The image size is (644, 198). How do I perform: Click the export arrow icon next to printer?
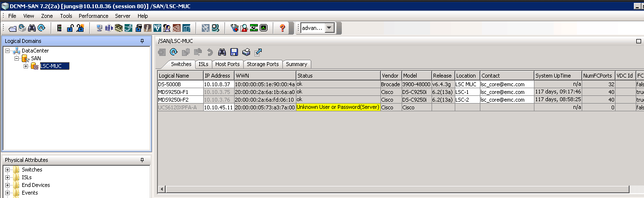click(x=258, y=52)
